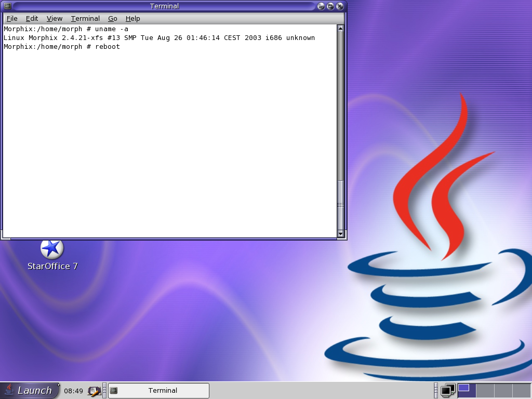Open the View menu in Terminal
This screenshot has width=532, height=399.
[54, 19]
